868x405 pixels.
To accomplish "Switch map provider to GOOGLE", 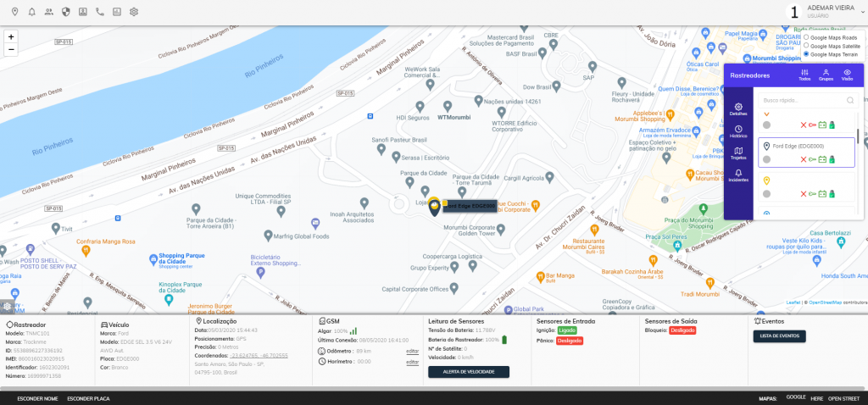I will click(796, 397).
